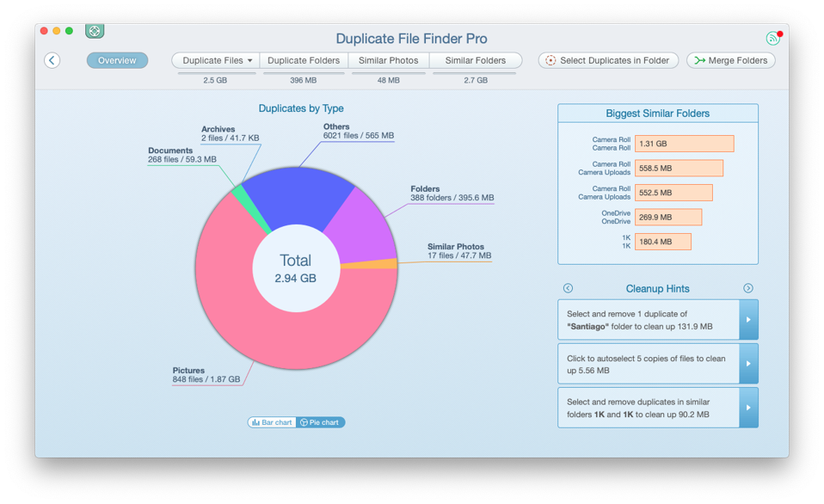Image resolution: width=824 pixels, height=504 pixels.
Task: Click the OneDrive 269.9 MB bar
Action: (x=667, y=218)
